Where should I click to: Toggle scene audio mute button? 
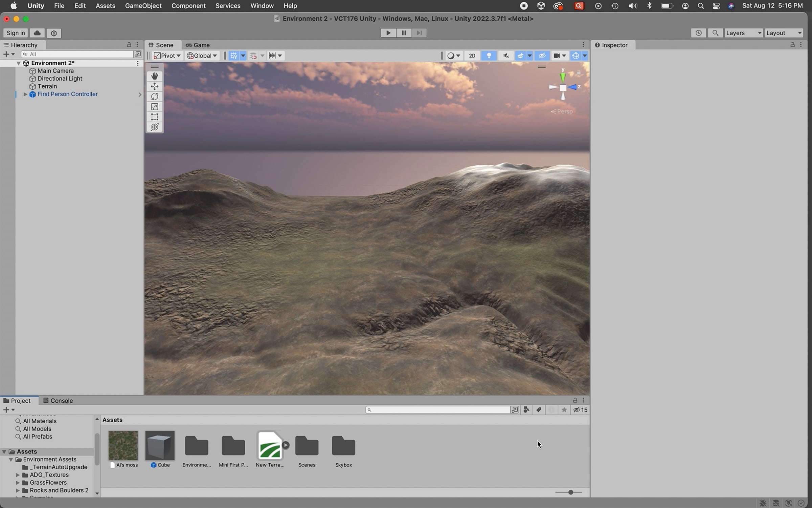tap(506, 56)
